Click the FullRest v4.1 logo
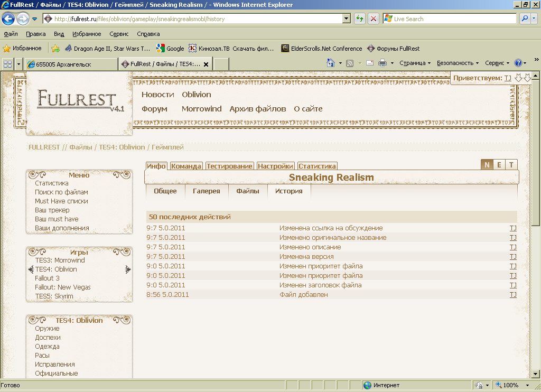Screen dimensions: 541x392 pyautogui.click(x=80, y=101)
